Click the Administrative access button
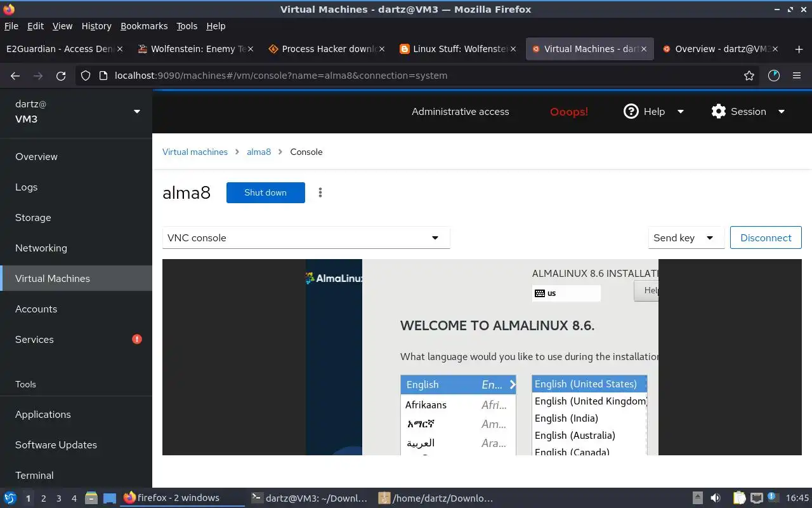812x508 pixels. coord(461,111)
